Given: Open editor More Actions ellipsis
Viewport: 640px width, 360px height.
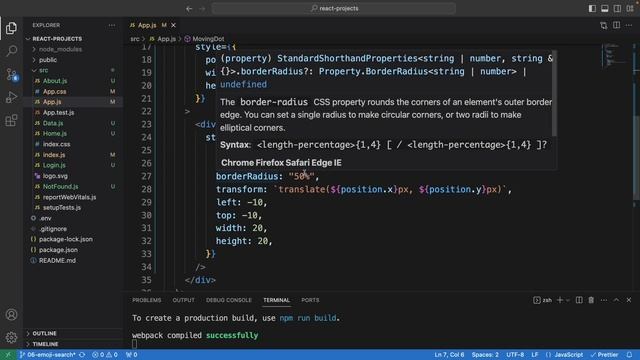Looking at the screenshot, I should pyautogui.click(x=629, y=25).
